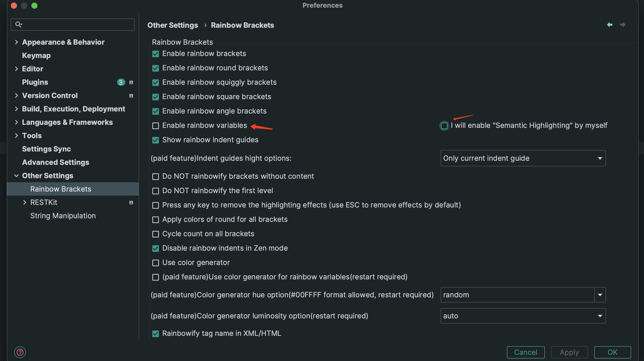Image resolution: width=644 pixels, height=361 pixels.
Task: Confirm changes with the OK button
Action: 612,352
